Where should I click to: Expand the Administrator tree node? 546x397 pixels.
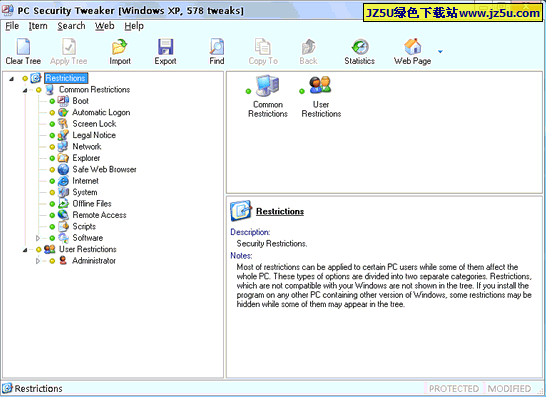38,261
